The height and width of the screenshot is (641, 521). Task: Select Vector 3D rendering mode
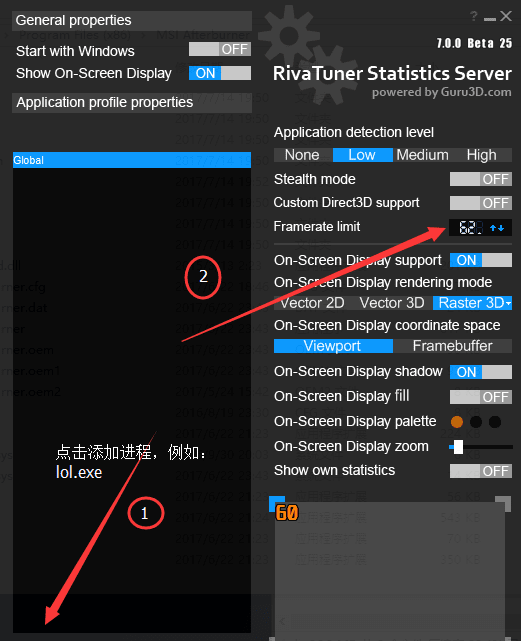click(x=392, y=303)
